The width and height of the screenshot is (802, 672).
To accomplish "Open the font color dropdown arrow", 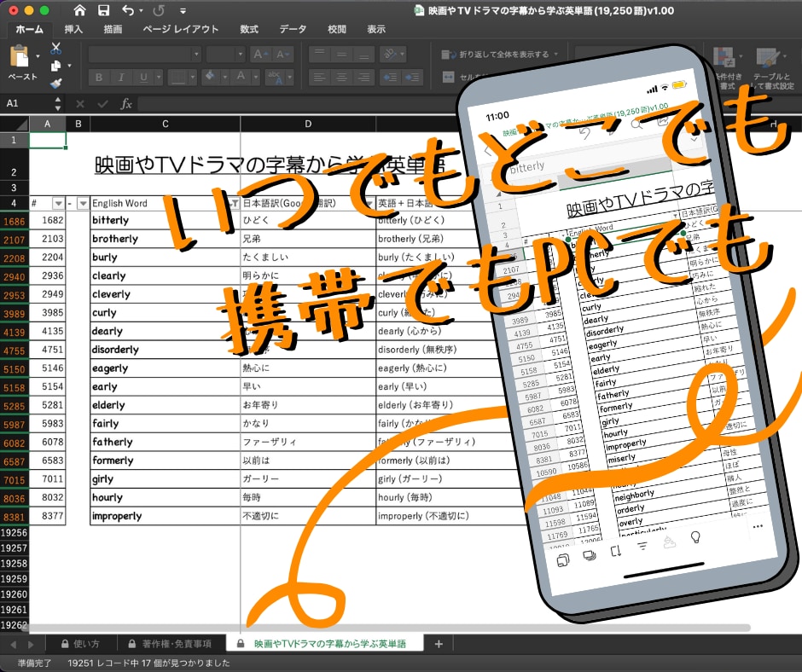I will click(x=255, y=78).
